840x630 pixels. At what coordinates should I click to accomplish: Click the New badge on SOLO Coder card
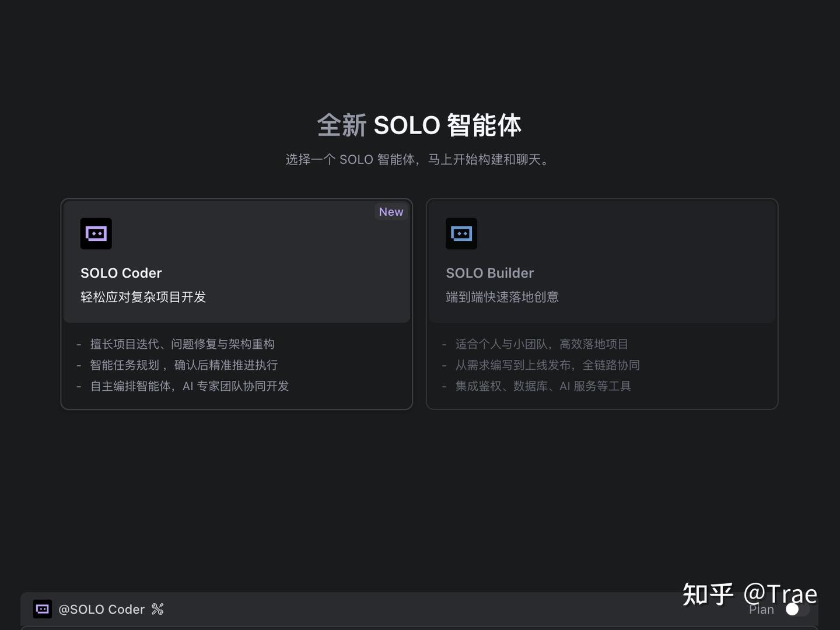[390, 212]
